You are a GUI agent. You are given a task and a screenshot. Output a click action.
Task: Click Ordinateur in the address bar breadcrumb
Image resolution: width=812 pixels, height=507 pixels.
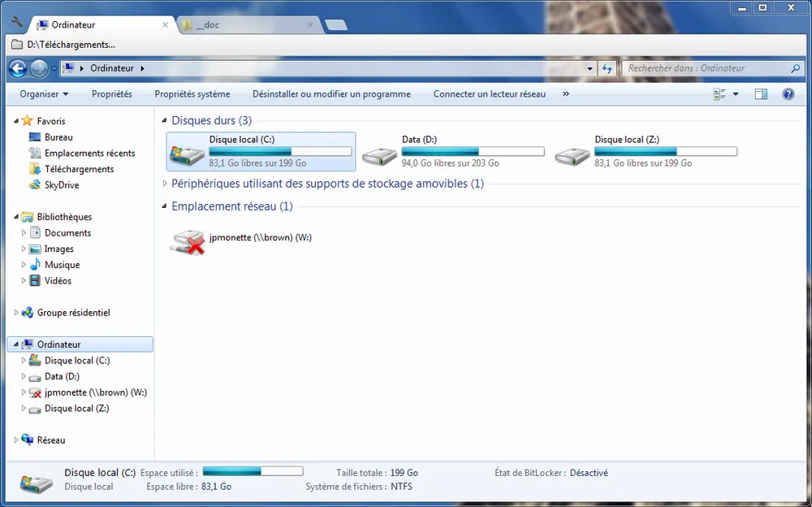[112, 68]
